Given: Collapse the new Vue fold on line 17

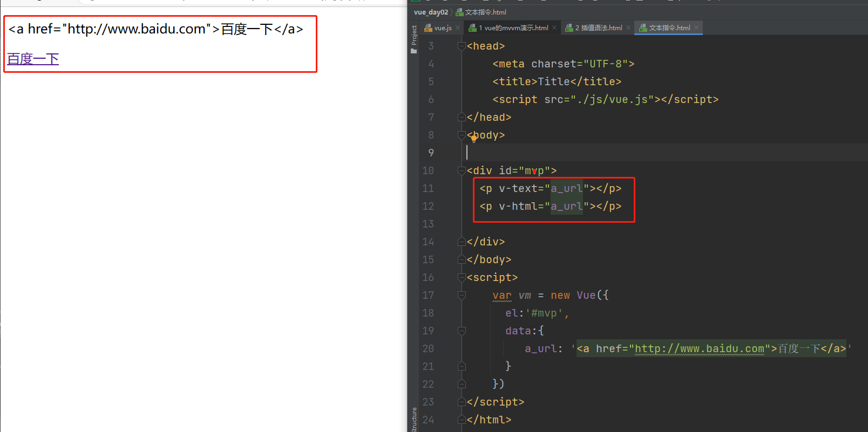Looking at the screenshot, I should [462, 295].
